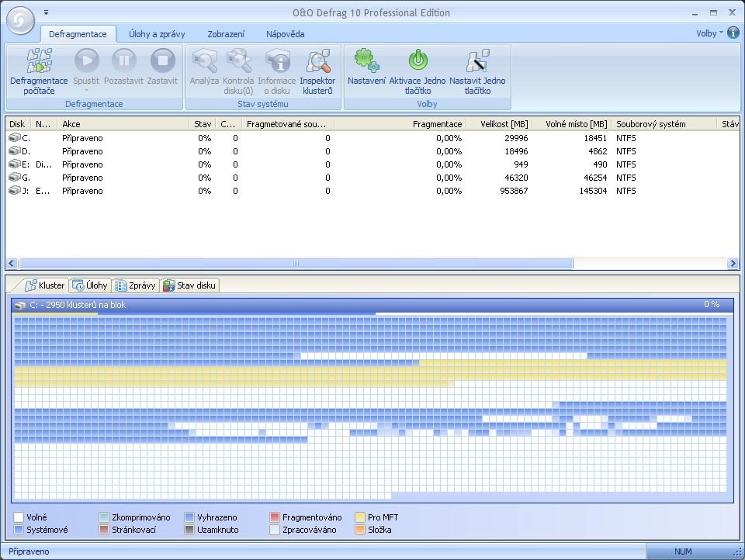The width and height of the screenshot is (745, 560).
Task: Open the O&O Defrag application orb menu
Action: [20, 20]
